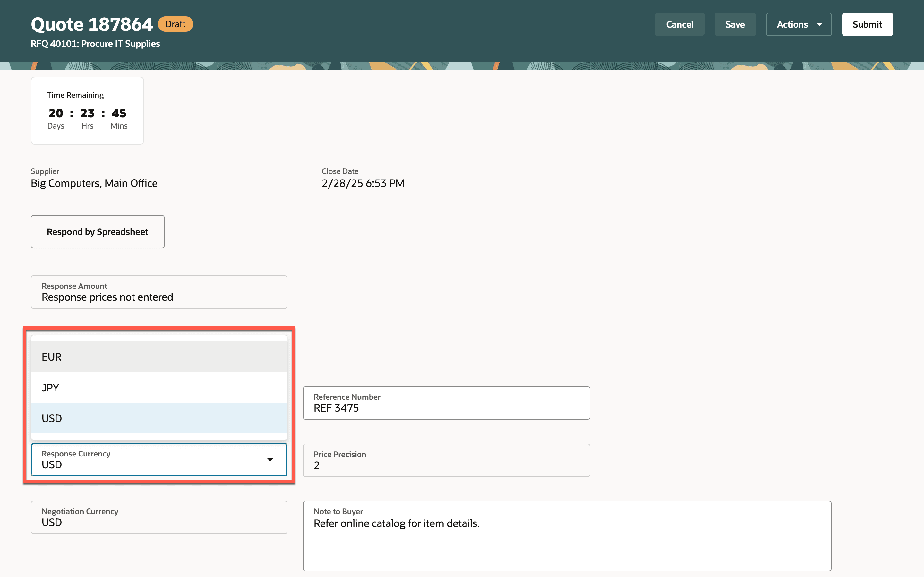Click the Actions dropdown arrow icon
This screenshot has width=924, height=577.
819,24
